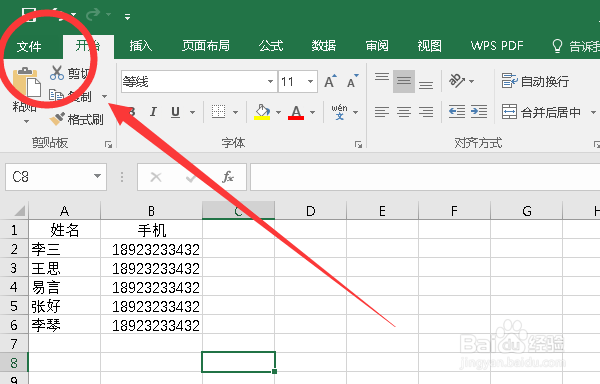Viewport: 600px width, 384px height.
Task: Select cell containing 手机
Action: 152,230
